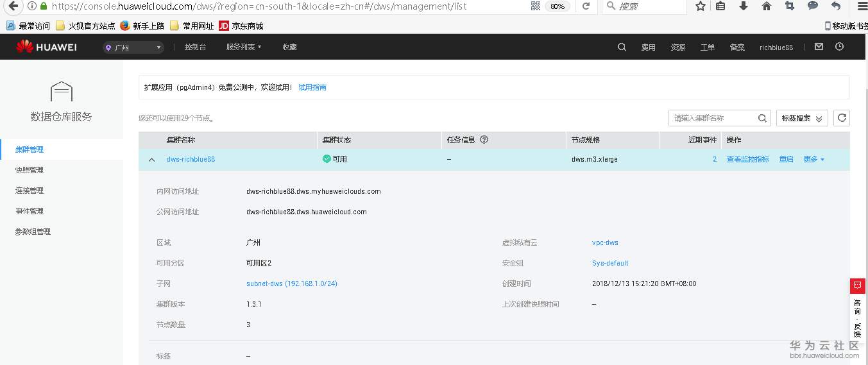
Task: Open 资源 in header menu
Action: 678,47
